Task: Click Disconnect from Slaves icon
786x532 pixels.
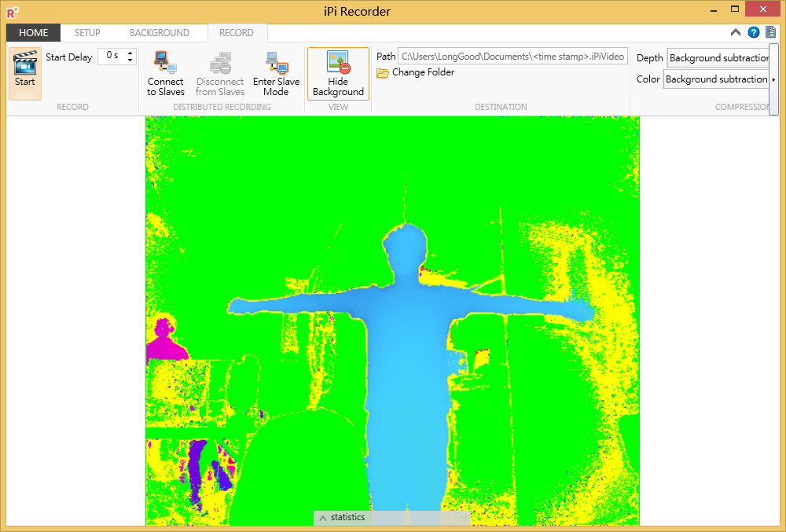Action: tap(219, 63)
